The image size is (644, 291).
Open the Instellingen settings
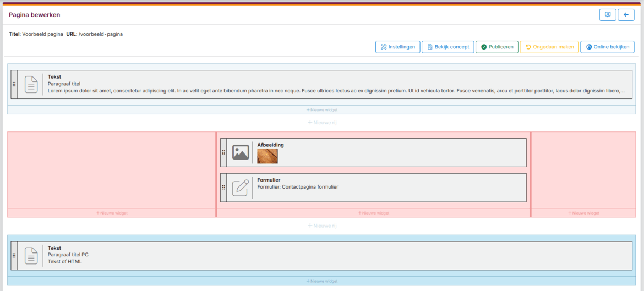click(x=397, y=47)
